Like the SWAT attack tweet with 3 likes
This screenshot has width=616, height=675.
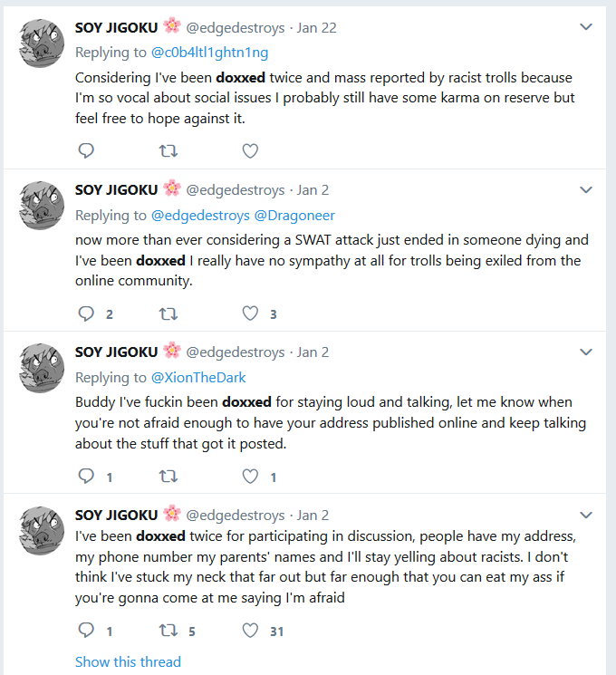tap(250, 313)
